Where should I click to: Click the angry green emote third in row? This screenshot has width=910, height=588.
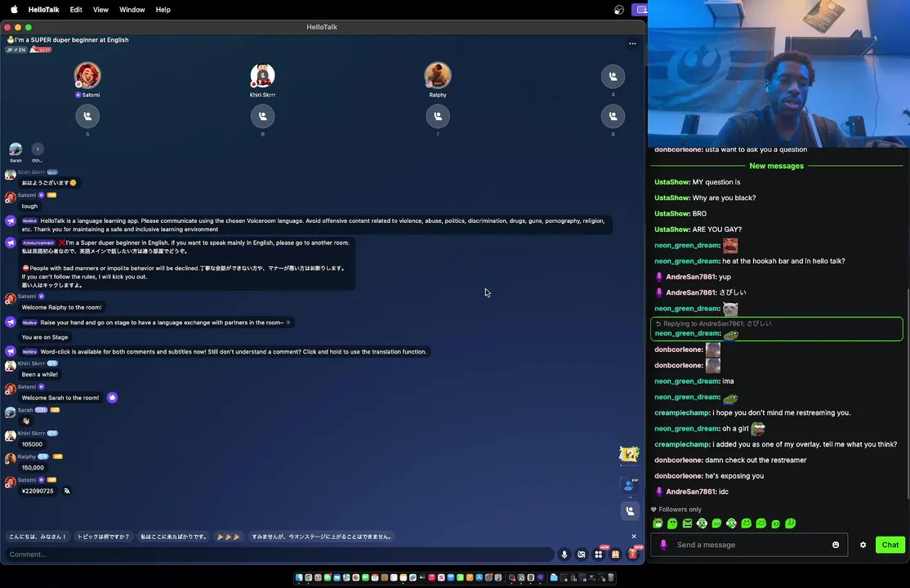(x=687, y=523)
